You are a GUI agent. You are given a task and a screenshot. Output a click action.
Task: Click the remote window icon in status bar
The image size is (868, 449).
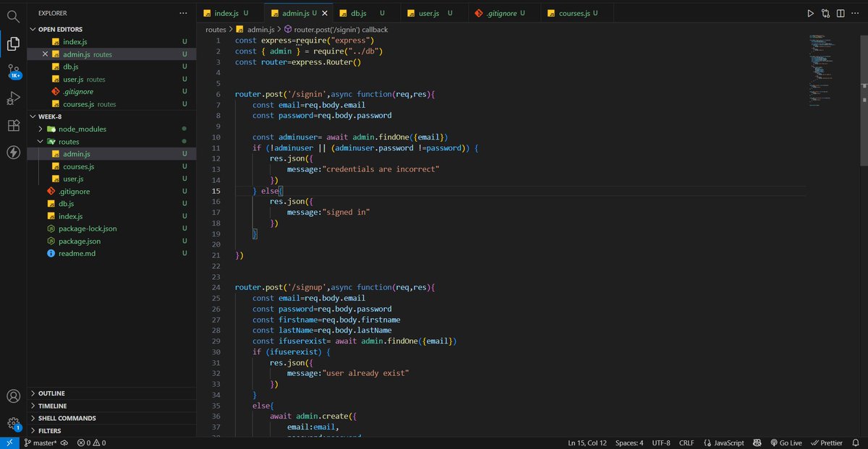coord(9,442)
